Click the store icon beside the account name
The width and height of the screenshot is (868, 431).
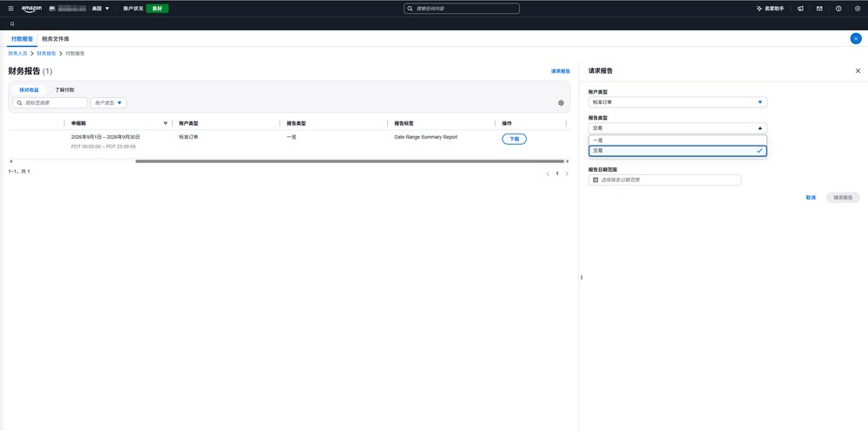pyautogui.click(x=52, y=9)
